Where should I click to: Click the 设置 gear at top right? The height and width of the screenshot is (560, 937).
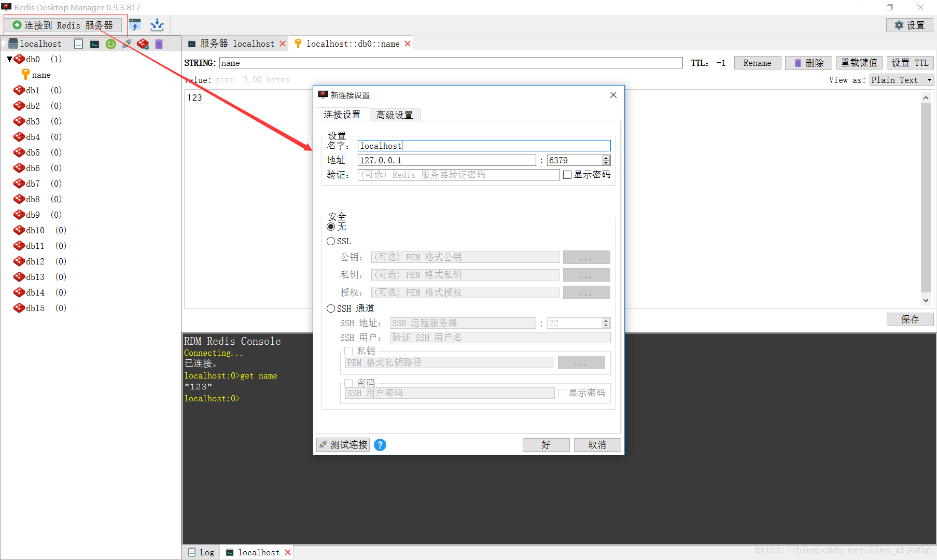coord(908,24)
